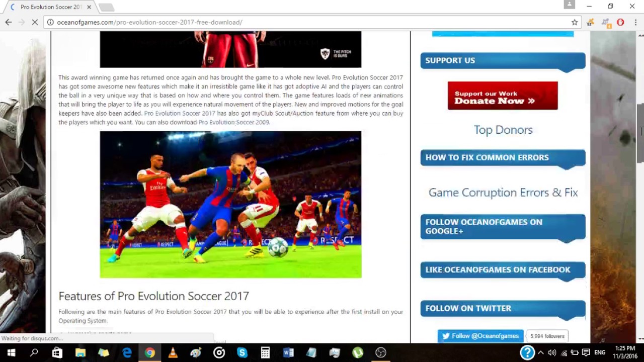The image size is (644, 362).
Task: Open a new browser tab
Action: [106, 7]
